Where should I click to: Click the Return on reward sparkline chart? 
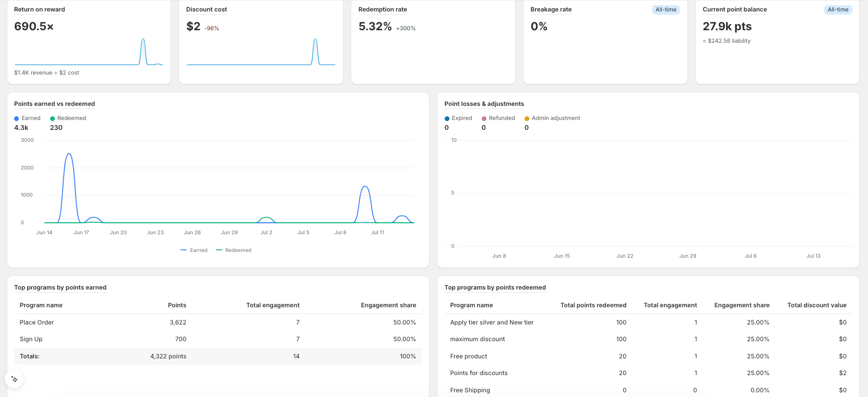(89, 51)
